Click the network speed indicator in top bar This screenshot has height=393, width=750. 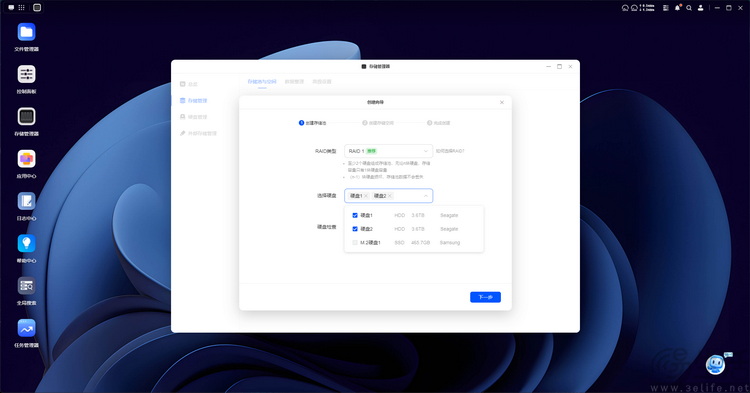pyautogui.click(x=648, y=8)
